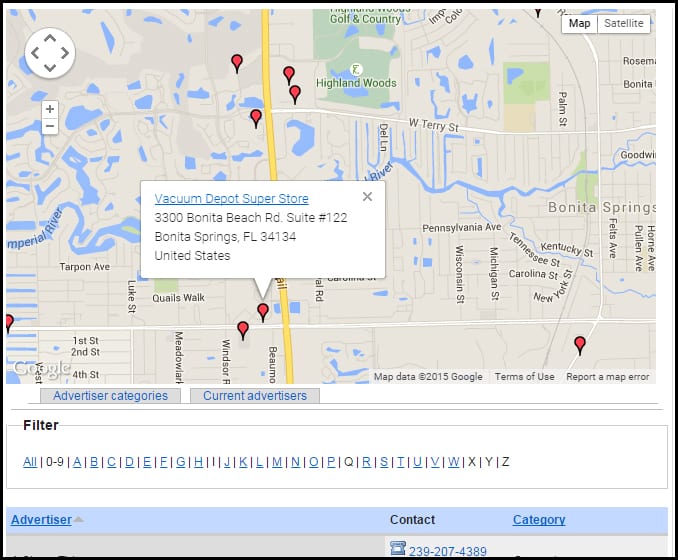Screen dimensions: 678x560
Task: Filter advertisers by letter G
Action: [x=181, y=462]
